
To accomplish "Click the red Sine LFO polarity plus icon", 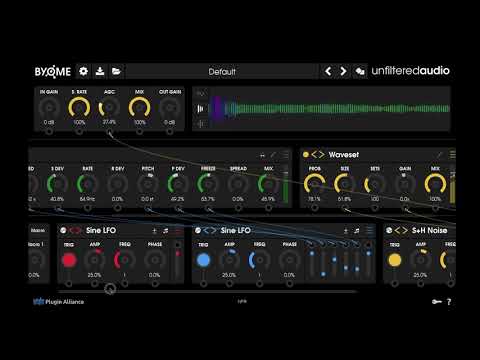I will click(x=154, y=231).
